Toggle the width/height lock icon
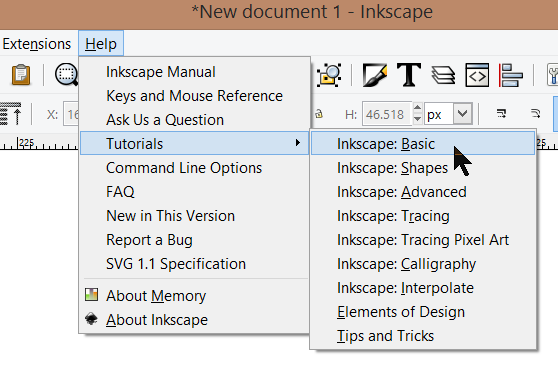The width and height of the screenshot is (558, 366). coord(319,114)
